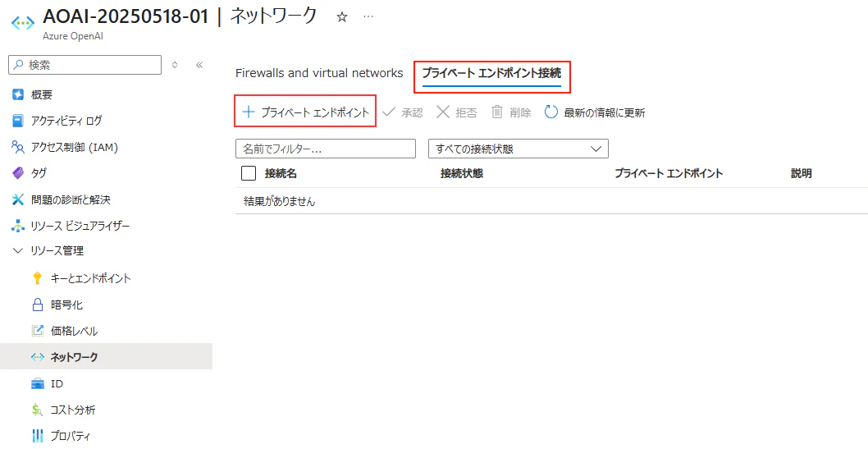Click the 概要 overview icon

(x=18, y=94)
